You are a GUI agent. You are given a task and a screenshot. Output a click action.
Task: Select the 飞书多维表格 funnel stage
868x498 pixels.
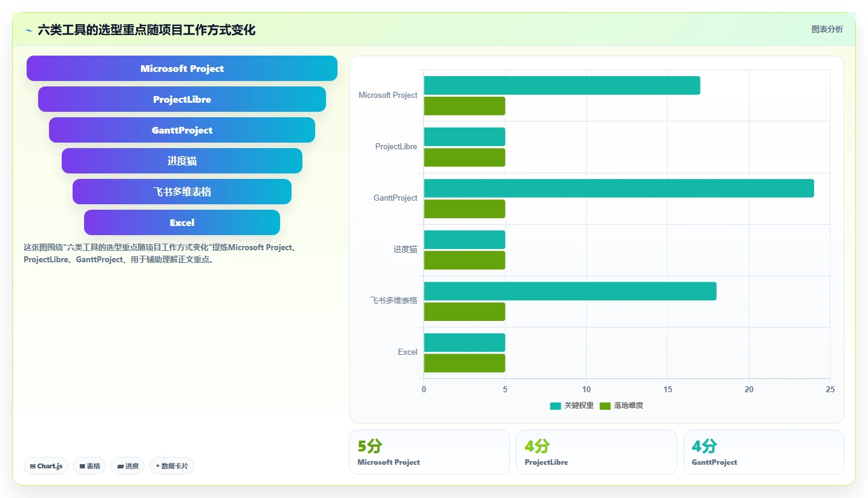(182, 192)
